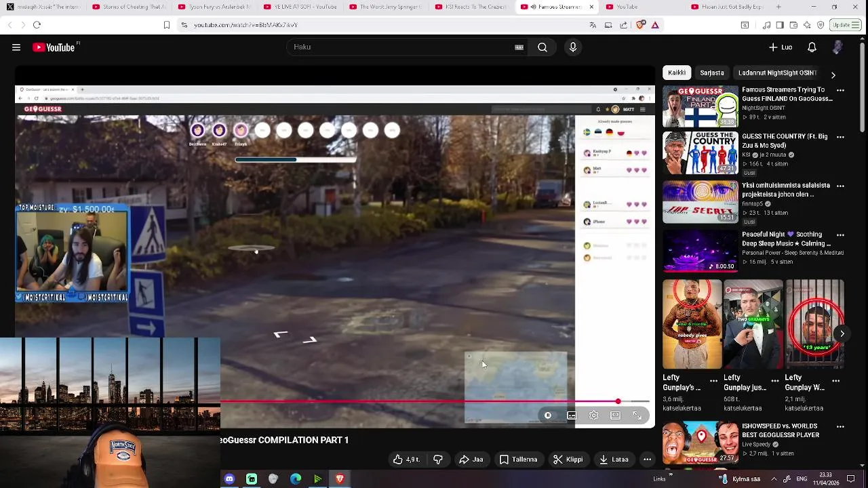Download video with Lataa button

point(614,460)
